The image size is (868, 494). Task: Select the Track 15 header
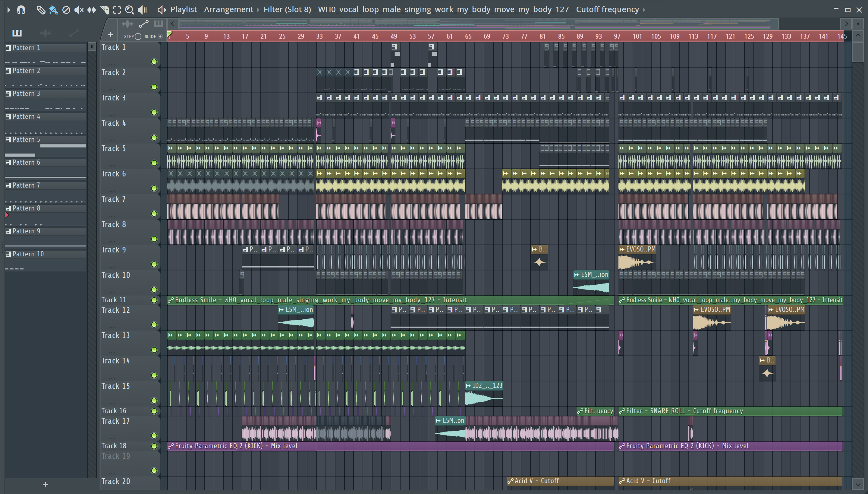130,394
